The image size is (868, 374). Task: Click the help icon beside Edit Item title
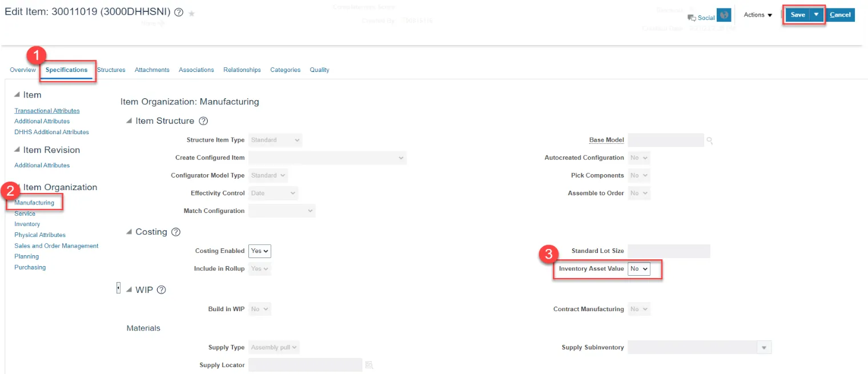179,13
